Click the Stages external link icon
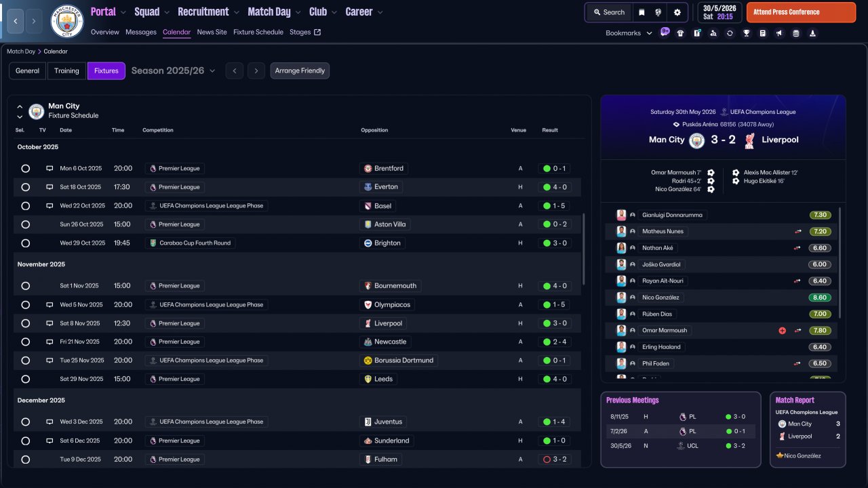This screenshot has width=868, height=488. 317,32
